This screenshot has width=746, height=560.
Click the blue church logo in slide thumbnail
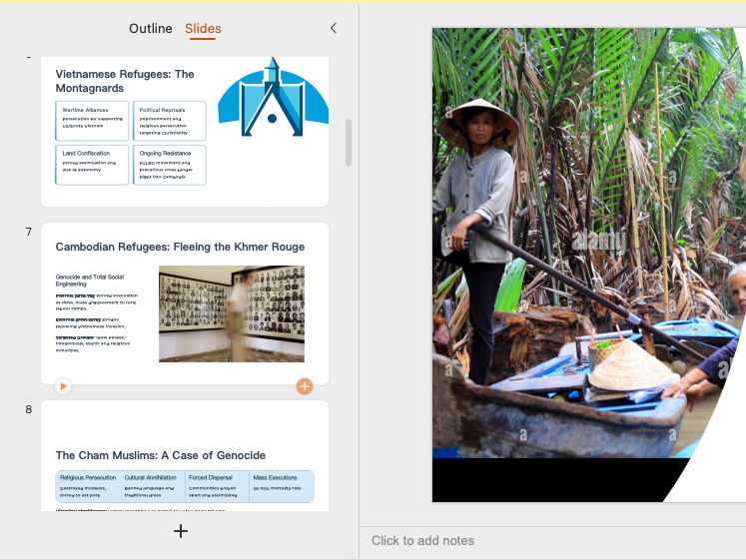point(273,98)
